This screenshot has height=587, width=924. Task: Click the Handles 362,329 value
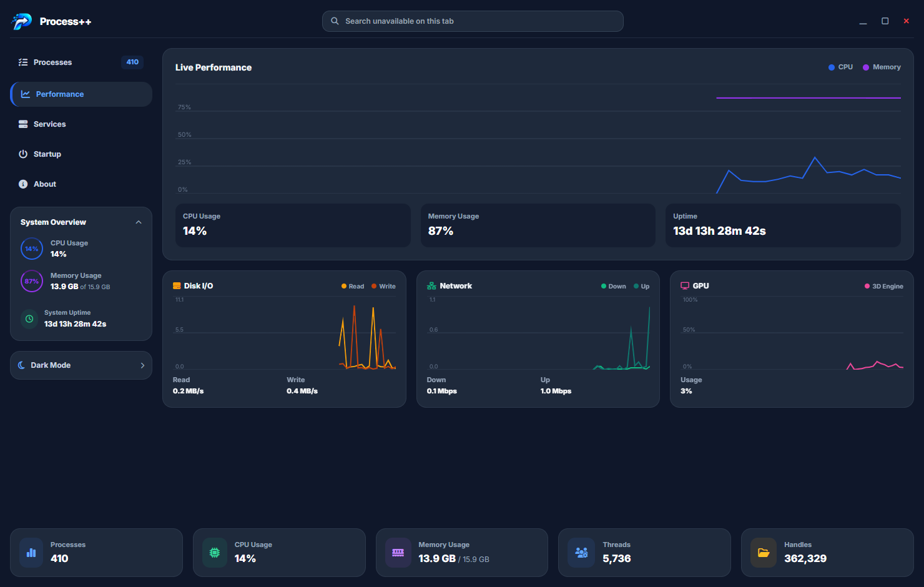805,559
